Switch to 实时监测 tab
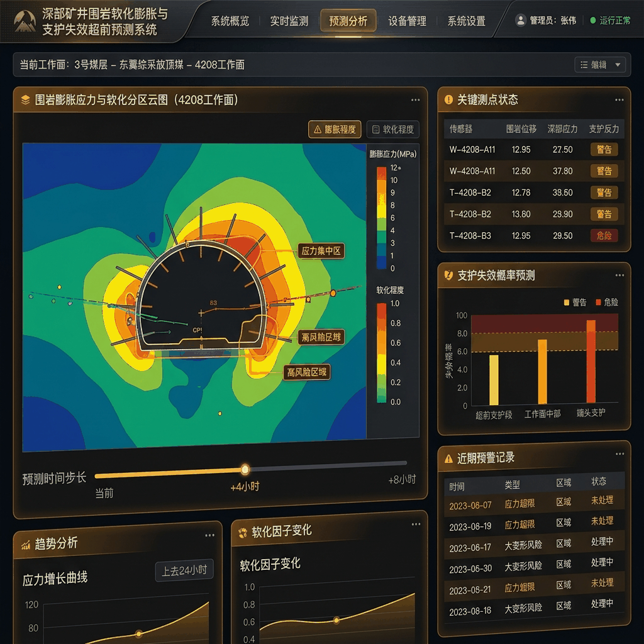 (289, 21)
